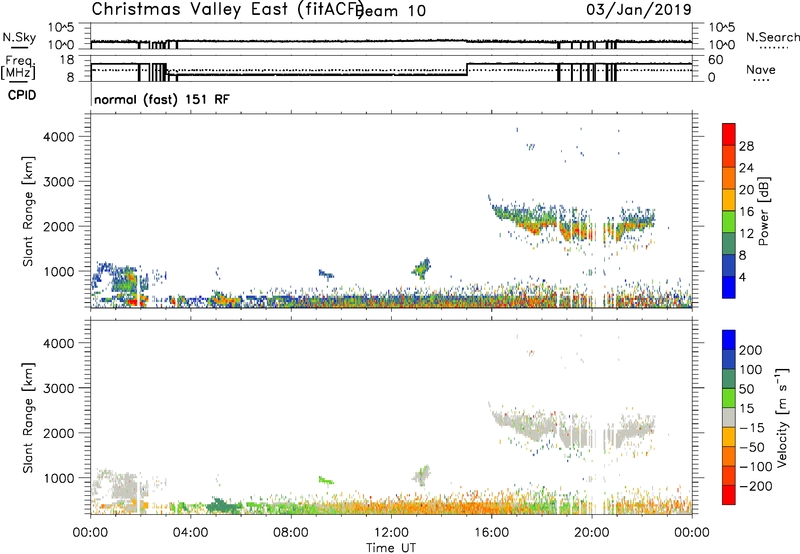This screenshot has width=800, height=554.
Task: Click the '4000' tick on power panel
Action: pyautogui.click(x=58, y=137)
